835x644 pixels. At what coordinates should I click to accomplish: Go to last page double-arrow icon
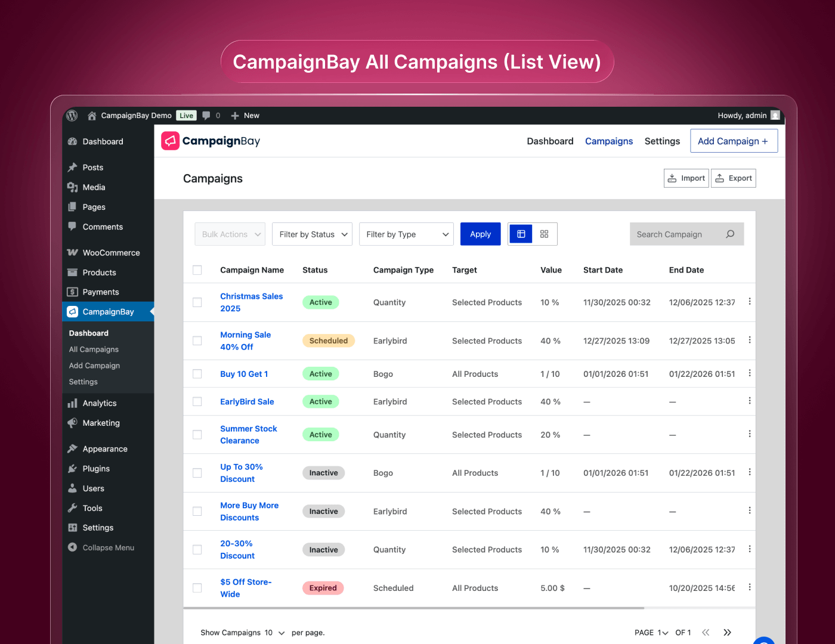click(x=727, y=633)
